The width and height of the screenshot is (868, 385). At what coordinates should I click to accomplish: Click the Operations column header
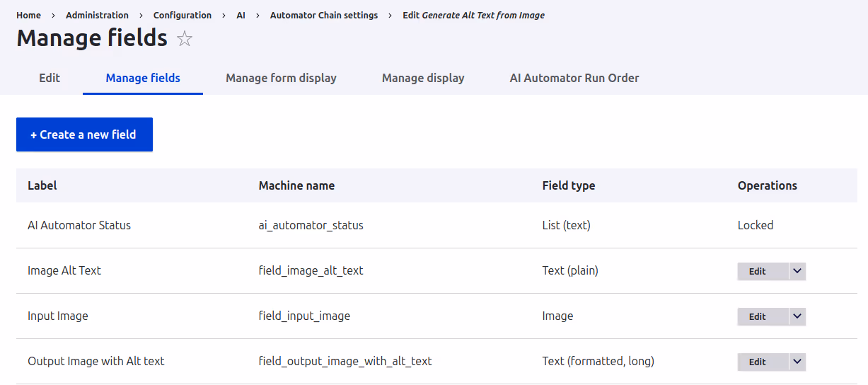pyautogui.click(x=768, y=185)
